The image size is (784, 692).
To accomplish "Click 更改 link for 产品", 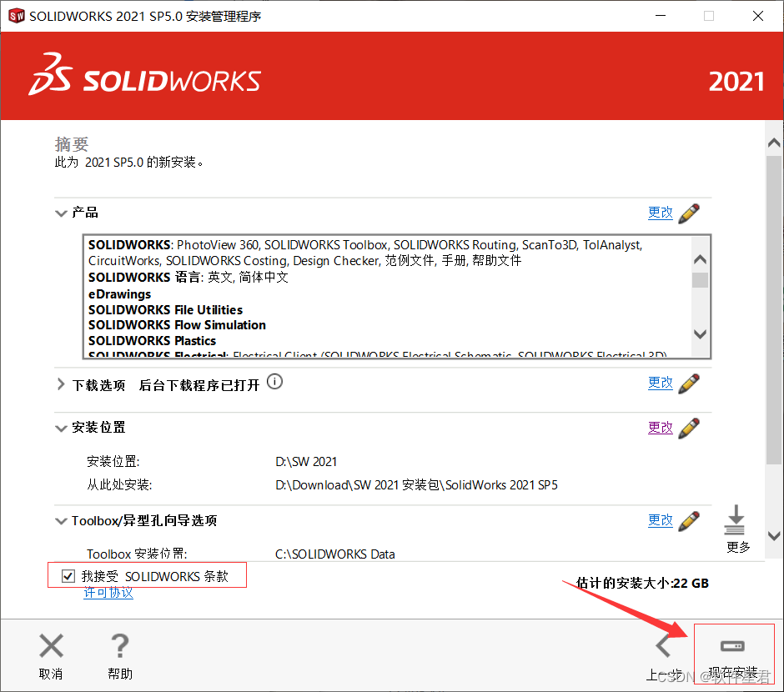I will click(661, 213).
